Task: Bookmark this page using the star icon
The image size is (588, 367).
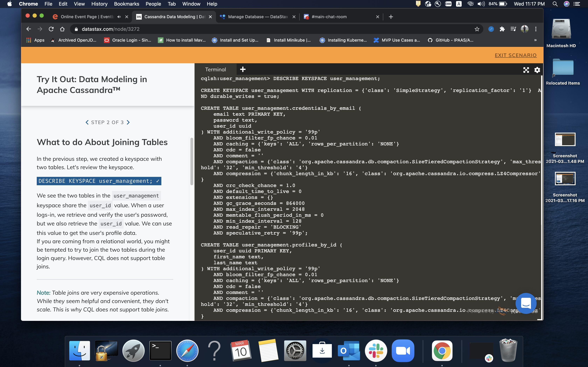Action: [x=477, y=29]
